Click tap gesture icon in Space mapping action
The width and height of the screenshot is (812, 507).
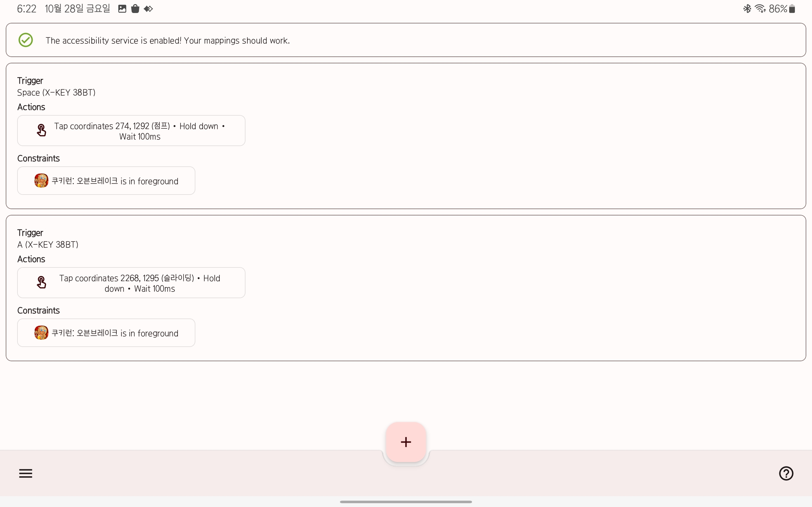41,131
